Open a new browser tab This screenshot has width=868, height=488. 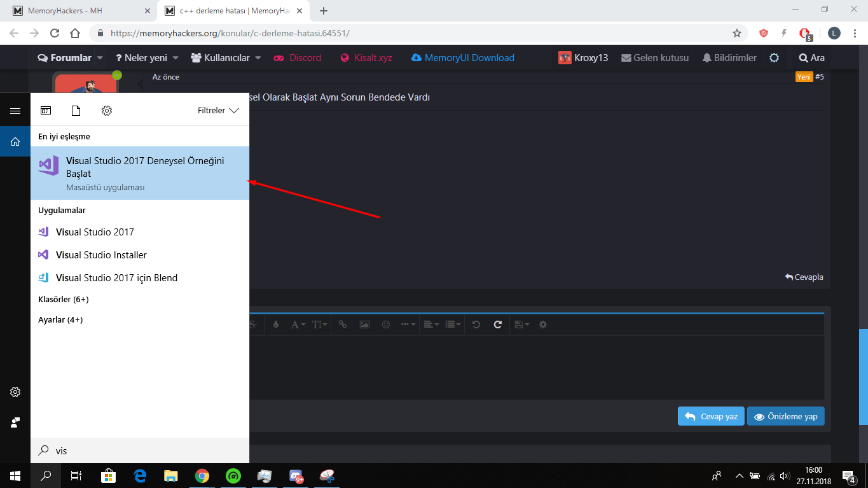pyautogui.click(x=324, y=11)
